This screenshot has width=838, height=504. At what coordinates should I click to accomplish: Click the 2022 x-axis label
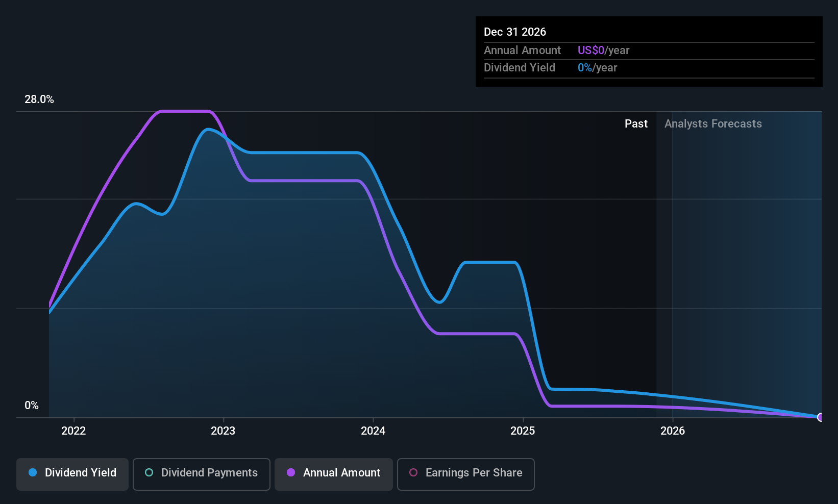coord(73,431)
